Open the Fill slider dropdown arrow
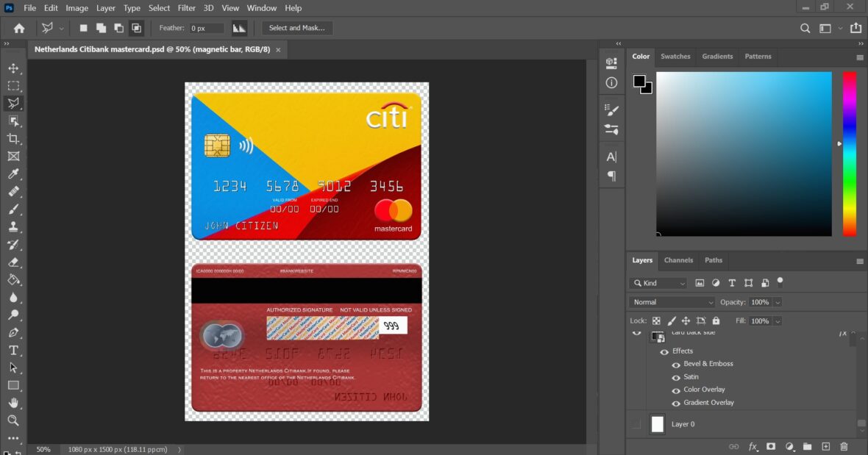Screen dimensions: 868x455 click(778, 321)
